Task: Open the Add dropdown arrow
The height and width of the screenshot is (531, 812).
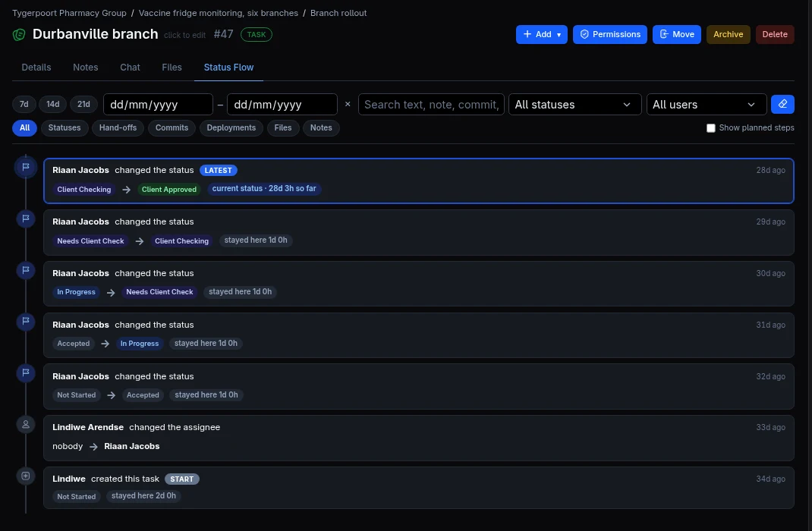Action: point(559,35)
